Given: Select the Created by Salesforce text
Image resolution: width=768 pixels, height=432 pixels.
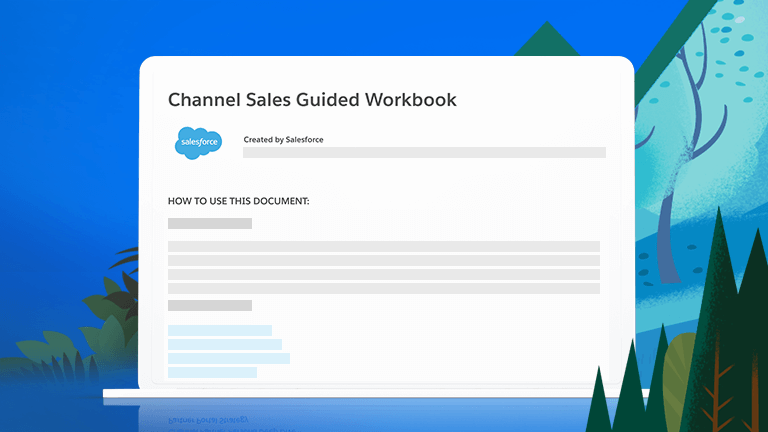Looking at the screenshot, I should 283,140.
